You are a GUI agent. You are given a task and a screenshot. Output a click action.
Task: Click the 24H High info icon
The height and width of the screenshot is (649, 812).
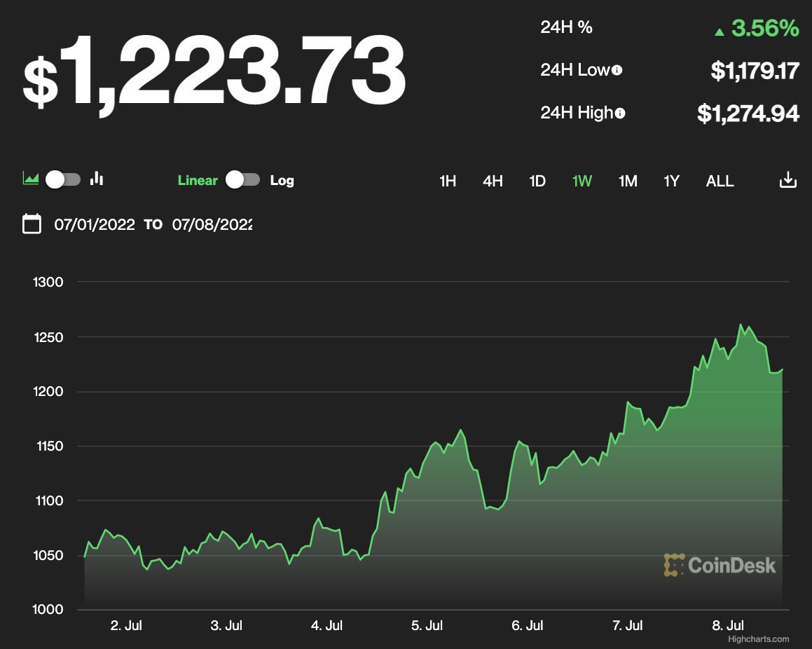click(620, 113)
